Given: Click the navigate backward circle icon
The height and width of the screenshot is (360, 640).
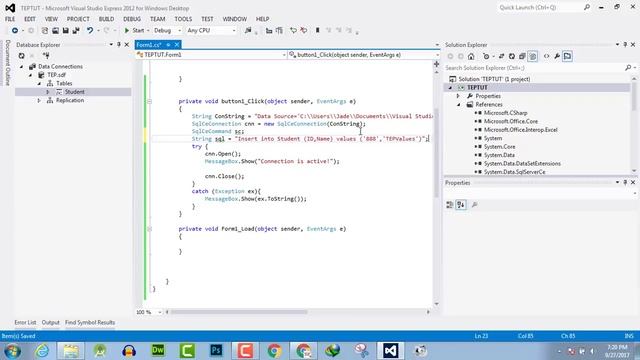Looking at the screenshot, I should click(x=15, y=31).
